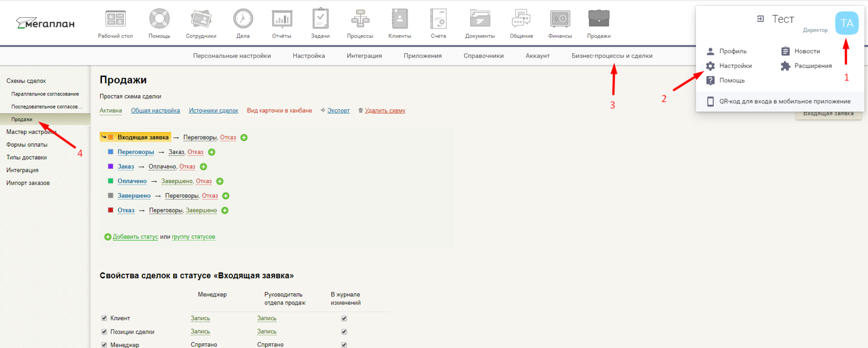Click the logout icon next to Тест
The height and width of the screenshot is (348, 868).
pos(761,19)
